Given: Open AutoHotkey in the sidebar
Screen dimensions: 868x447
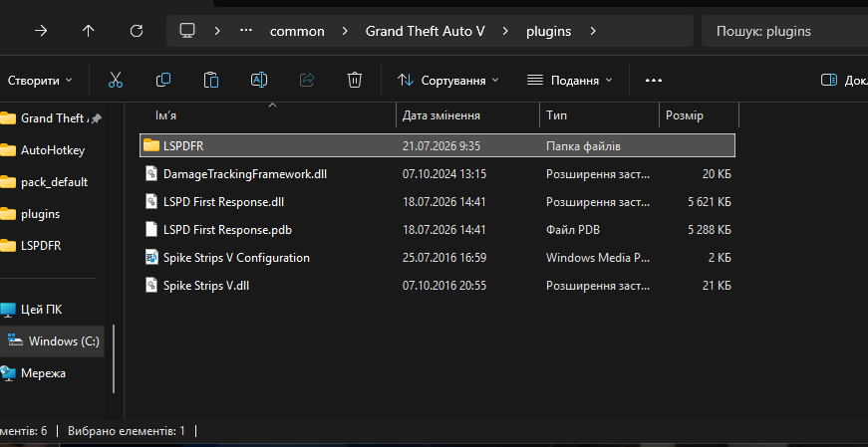Looking at the screenshot, I should point(51,150).
